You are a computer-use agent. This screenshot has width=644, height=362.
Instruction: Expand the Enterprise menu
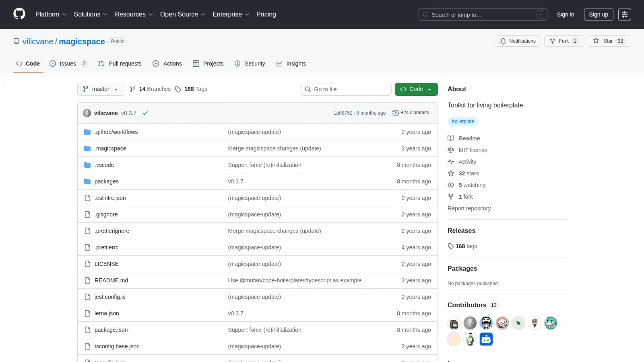tap(231, 14)
